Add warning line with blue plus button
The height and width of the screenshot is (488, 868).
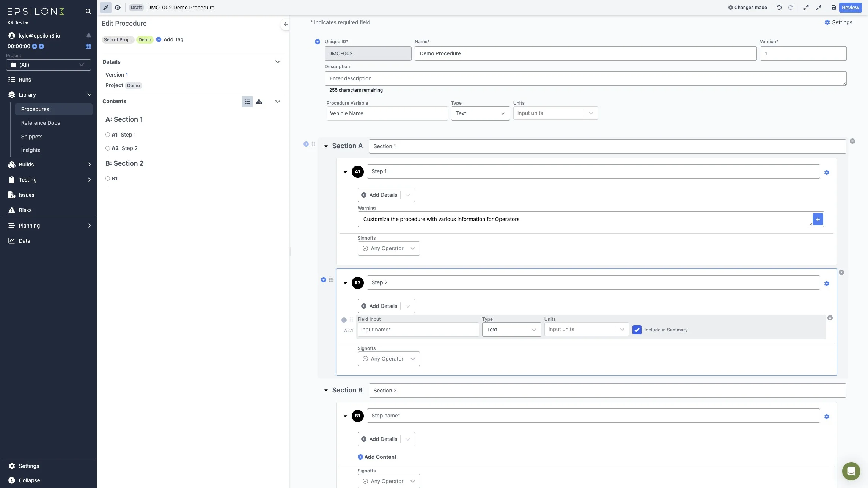(818, 219)
